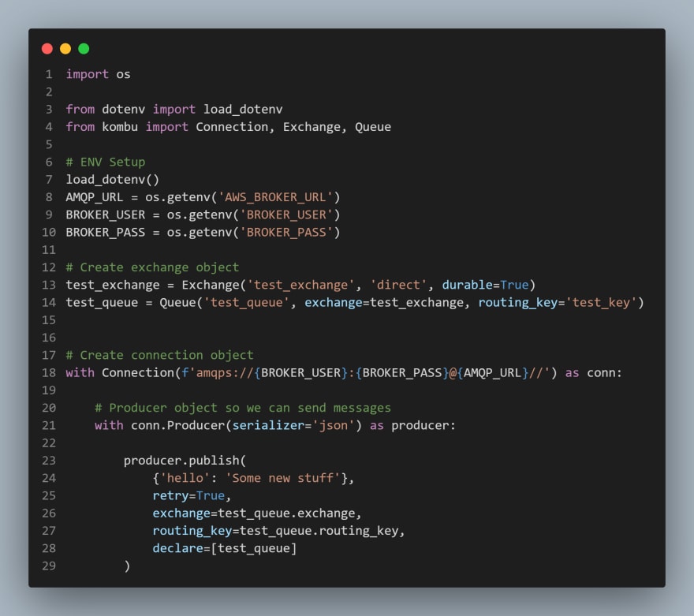Click '{AMQP_URL}' inside the f-string
The width and height of the screenshot is (694, 616).
(x=492, y=373)
